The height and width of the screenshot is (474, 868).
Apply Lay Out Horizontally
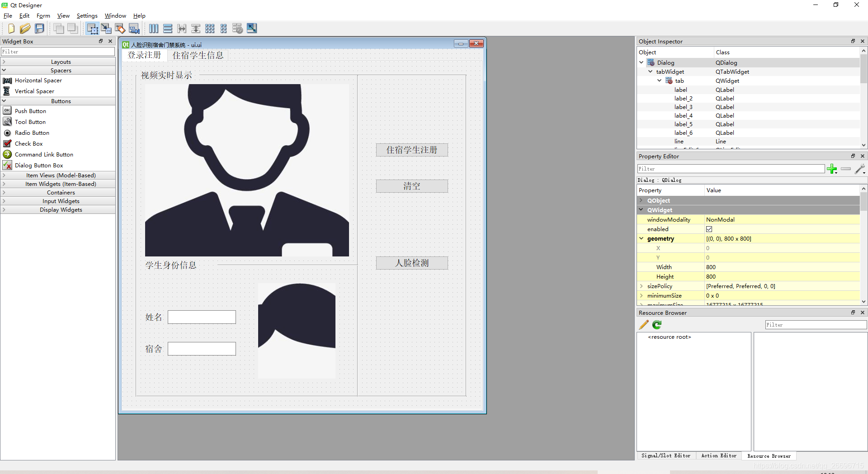pos(154,28)
